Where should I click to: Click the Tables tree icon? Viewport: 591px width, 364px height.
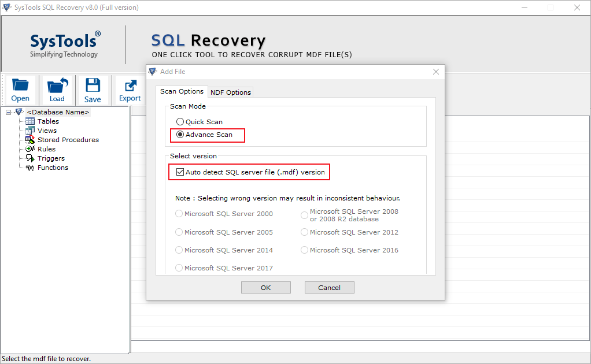[29, 121]
